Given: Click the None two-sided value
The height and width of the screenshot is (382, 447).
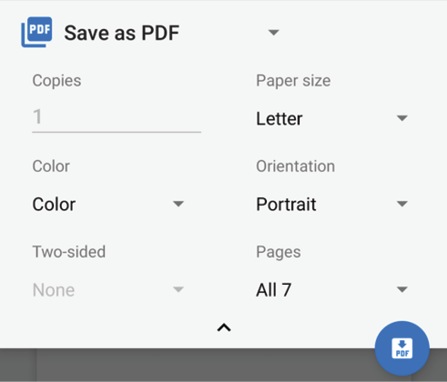Looking at the screenshot, I should tap(54, 290).
